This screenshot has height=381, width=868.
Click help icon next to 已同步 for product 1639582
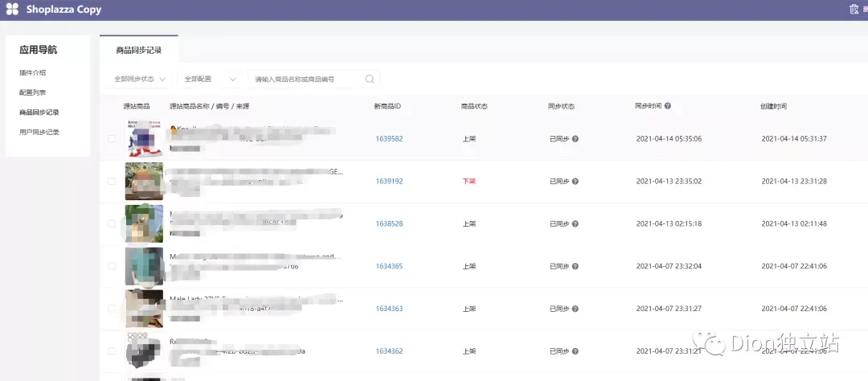[575, 139]
